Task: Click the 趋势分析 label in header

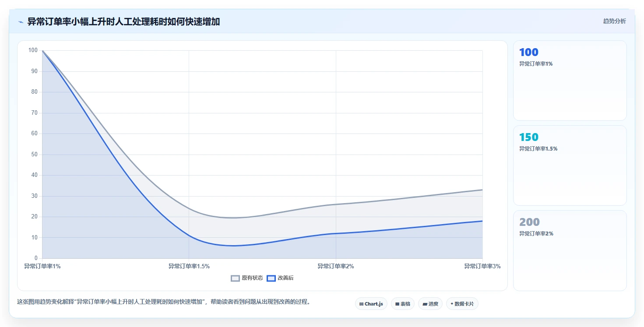Action: point(614,21)
